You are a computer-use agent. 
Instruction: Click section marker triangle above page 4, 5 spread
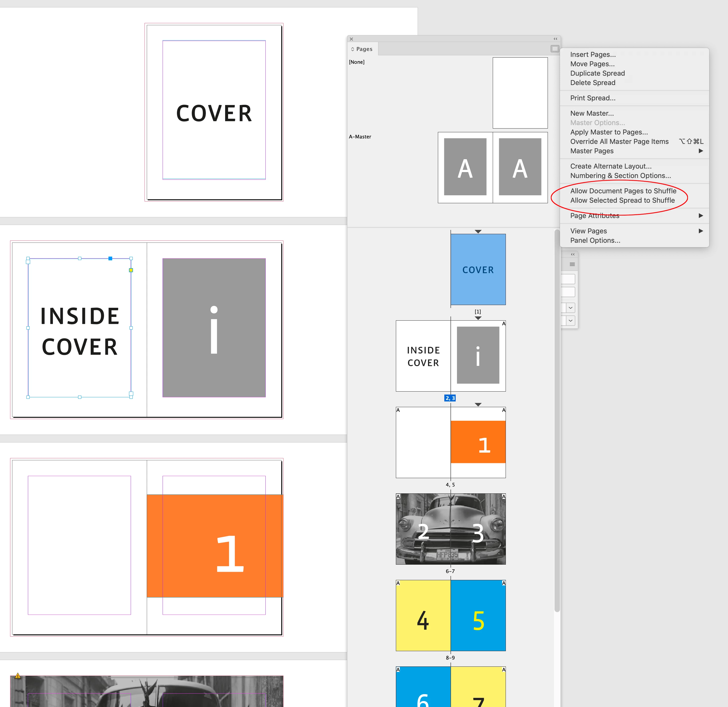pos(478,405)
